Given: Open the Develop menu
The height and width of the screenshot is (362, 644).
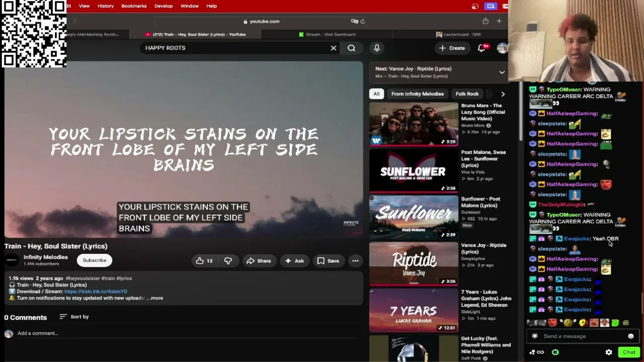Looking at the screenshot, I should (164, 6).
